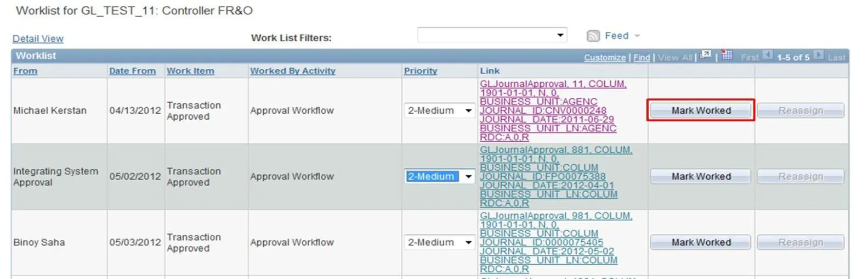Click Integrating System Approval cell
868x279 pixels.
point(55,176)
